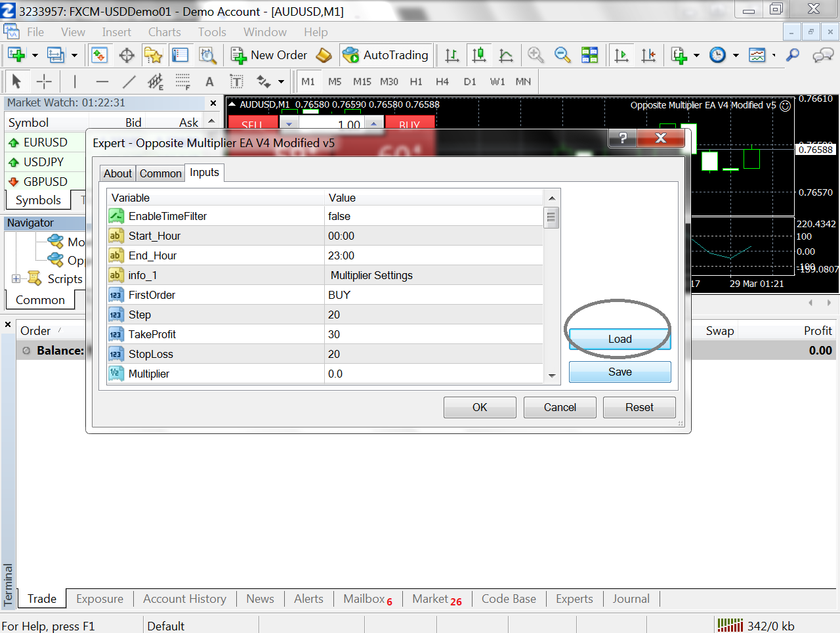The image size is (840, 633).
Task: Select the Crosshair tool
Action: [x=44, y=81]
